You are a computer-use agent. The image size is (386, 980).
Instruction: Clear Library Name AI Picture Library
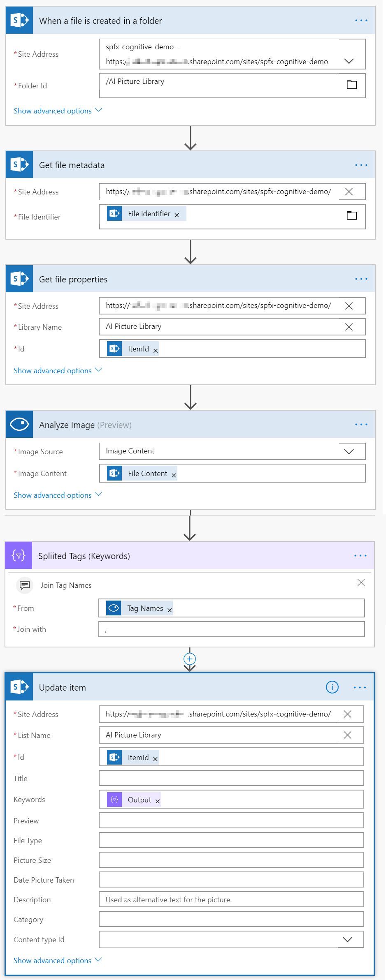pos(349,327)
